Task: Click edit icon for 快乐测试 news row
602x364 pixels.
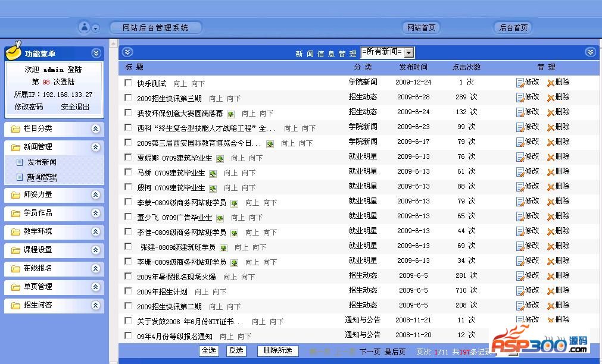Action: point(520,83)
